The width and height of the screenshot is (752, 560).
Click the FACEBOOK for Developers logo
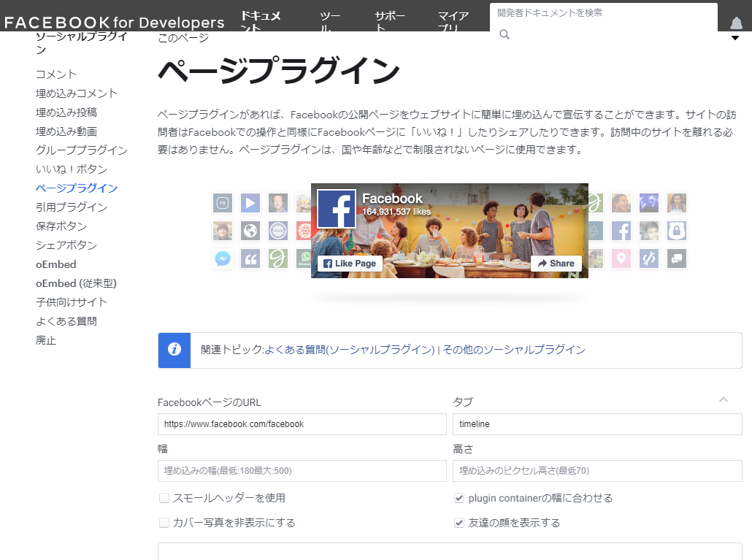[x=114, y=23]
